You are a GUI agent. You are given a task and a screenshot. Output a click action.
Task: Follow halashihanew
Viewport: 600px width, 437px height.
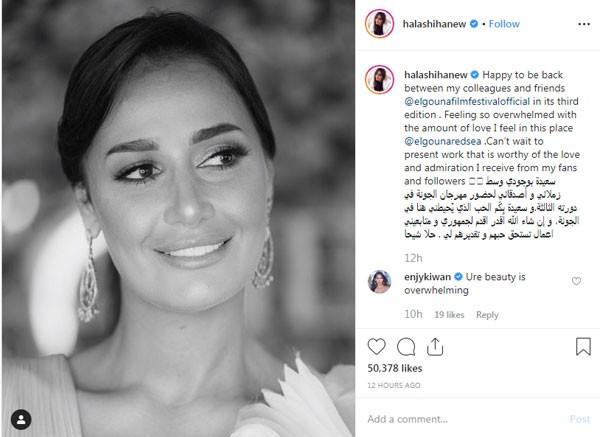[x=504, y=24]
